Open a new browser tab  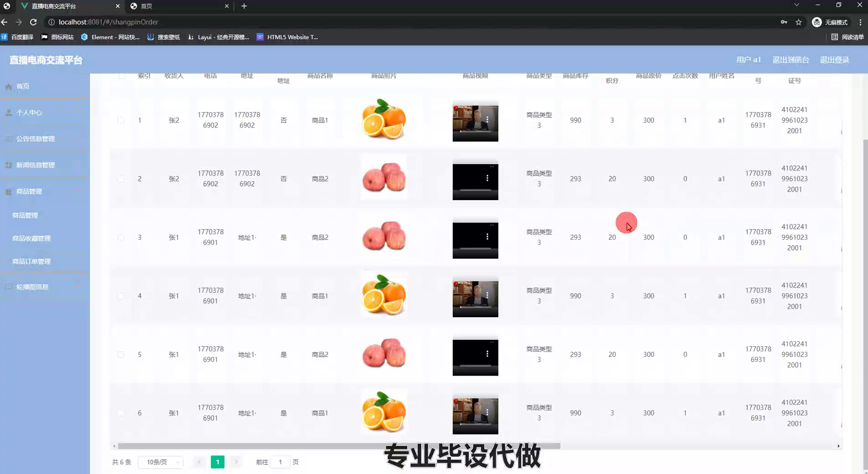click(244, 6)
